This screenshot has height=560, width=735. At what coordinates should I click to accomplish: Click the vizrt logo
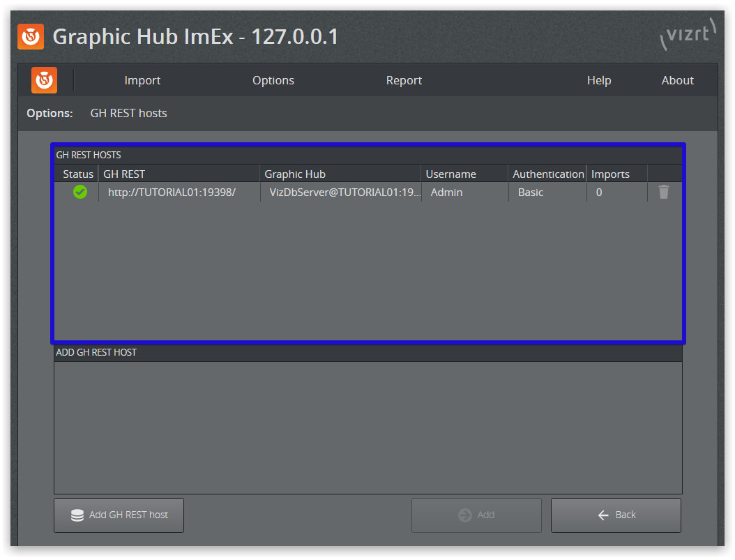pyautogui.click(x=688, y=34)
